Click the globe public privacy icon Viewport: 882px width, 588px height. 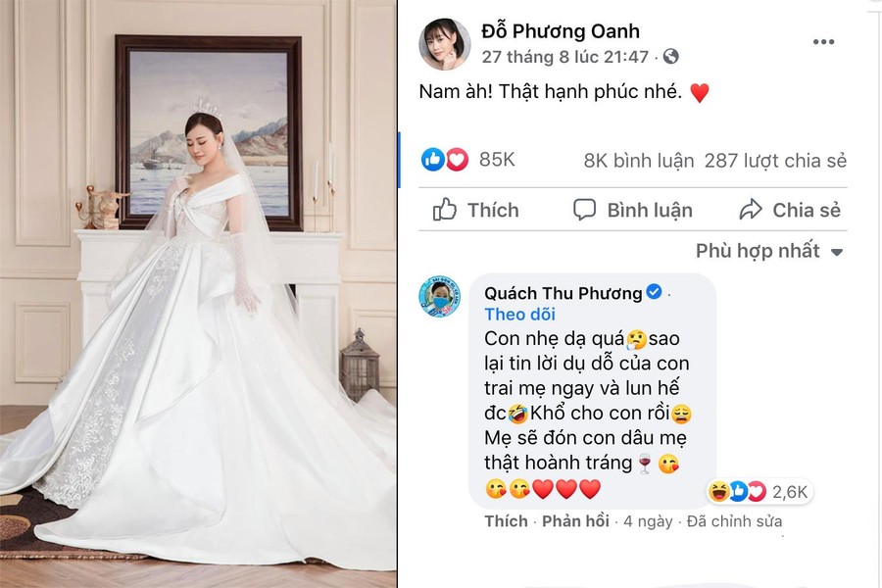(x=671, y=56)
